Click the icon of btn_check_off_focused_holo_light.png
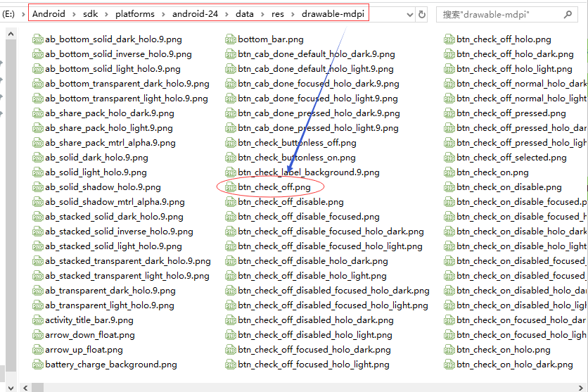Screen dimensions: 588x392 tap(231, 365)
